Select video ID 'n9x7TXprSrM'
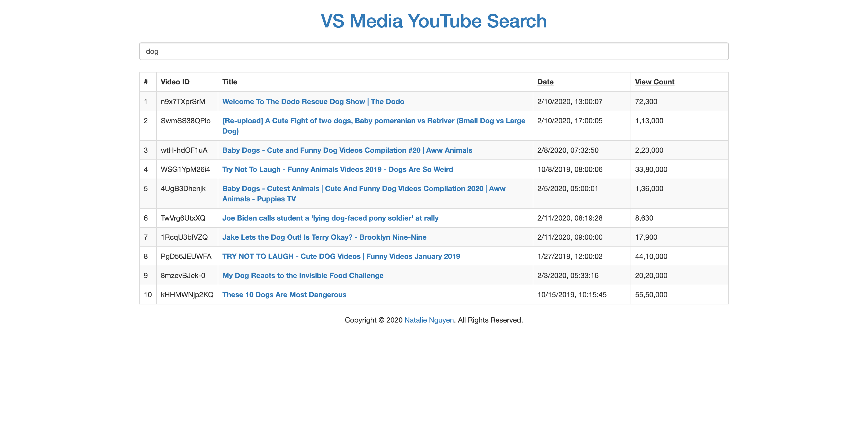This screenshot has width=868, height=424. [x=183, y=101]
